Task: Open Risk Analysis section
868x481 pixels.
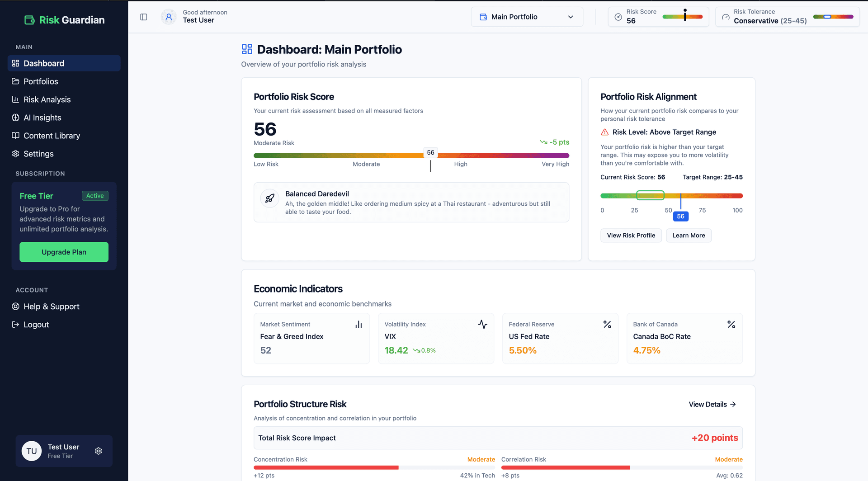Action: [x=64, y=99]
